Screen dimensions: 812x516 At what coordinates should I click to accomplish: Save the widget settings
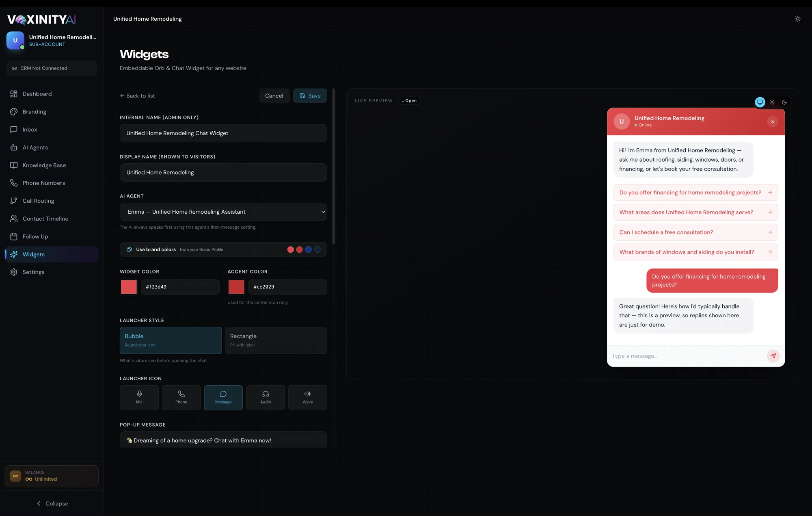point(310,96)
